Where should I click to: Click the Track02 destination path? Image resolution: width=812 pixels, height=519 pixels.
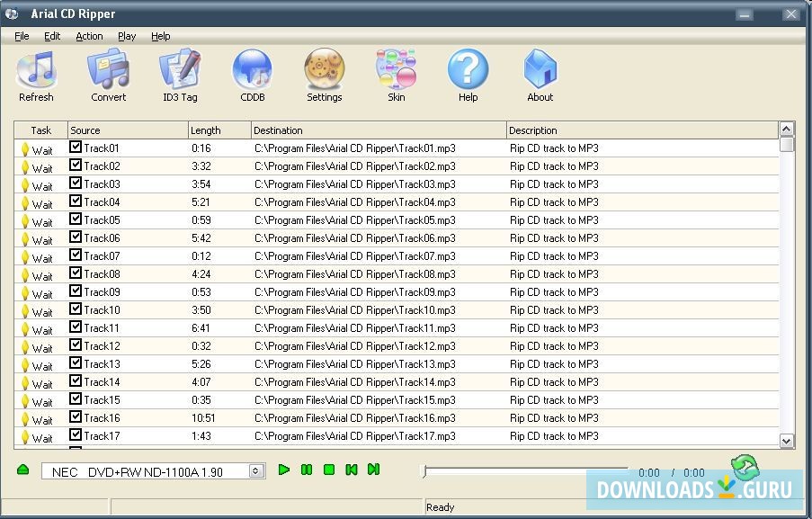tap(355, 166)
